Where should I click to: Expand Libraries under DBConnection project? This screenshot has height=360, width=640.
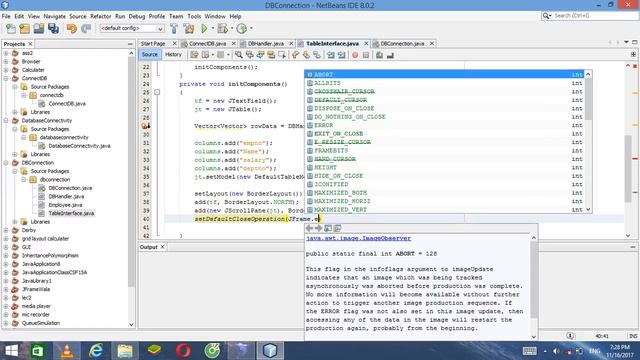pos(15,222)
